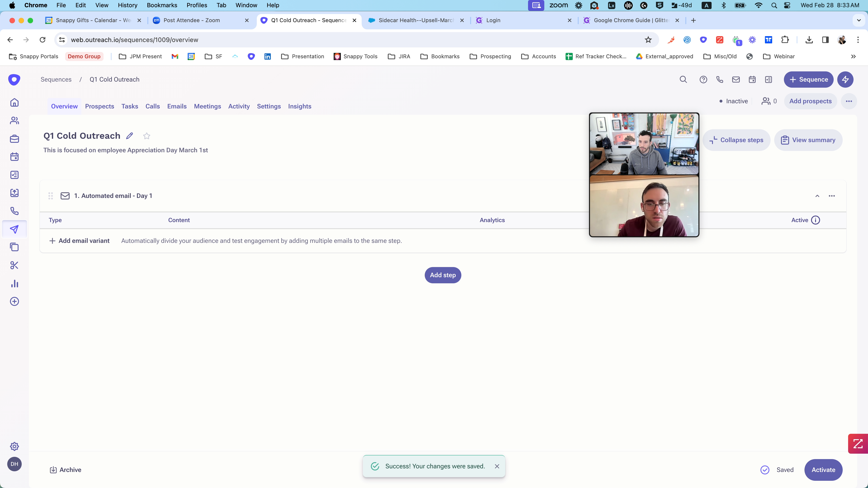The height and width of the screenshot is (488, 868).
Task: Open sequence more options ellipsis menu
Action: [849, 101]
